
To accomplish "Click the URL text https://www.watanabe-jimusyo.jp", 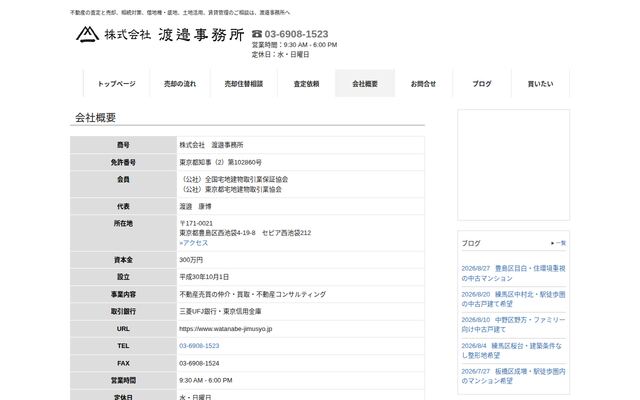I will click(226, 329).
